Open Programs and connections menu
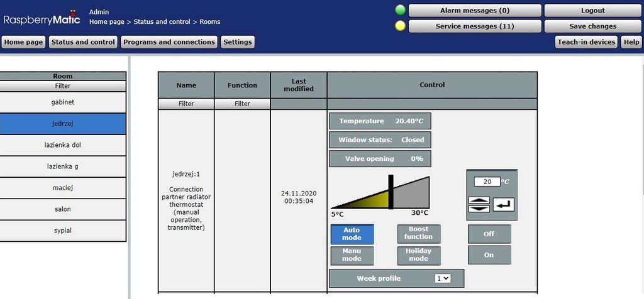This screenshot has width=644, height=299. pos(169,42)
